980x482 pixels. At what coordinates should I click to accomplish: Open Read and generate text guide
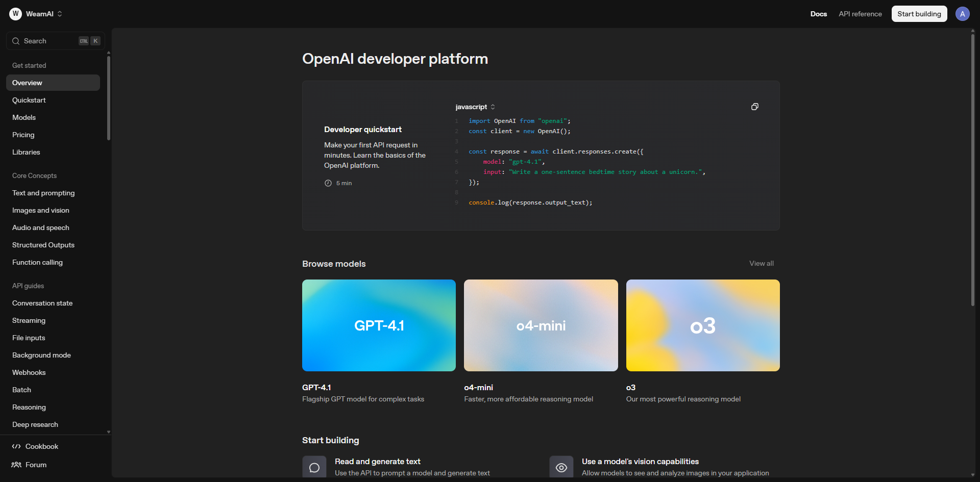pyautogui.click(x=378, y=462)
